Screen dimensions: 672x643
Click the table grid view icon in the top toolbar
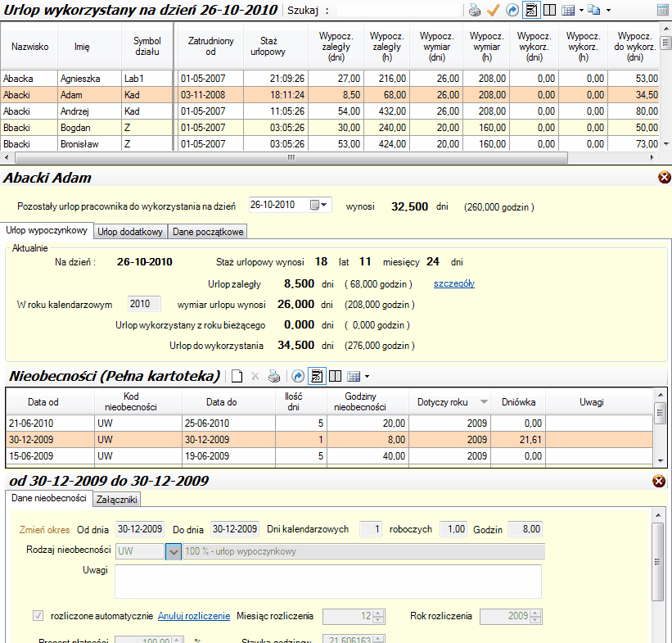click(568, 10)
